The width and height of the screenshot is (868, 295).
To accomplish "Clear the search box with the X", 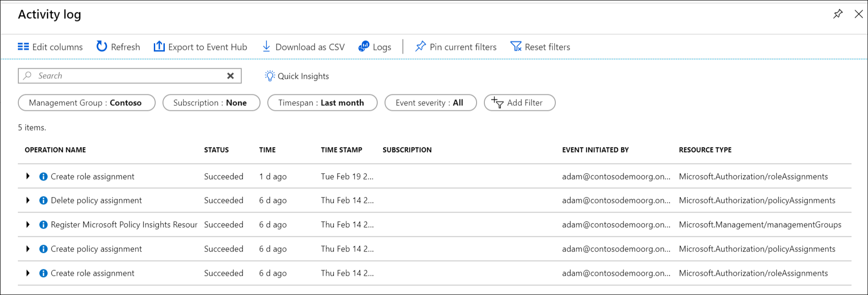I will (x=231, y=76).
